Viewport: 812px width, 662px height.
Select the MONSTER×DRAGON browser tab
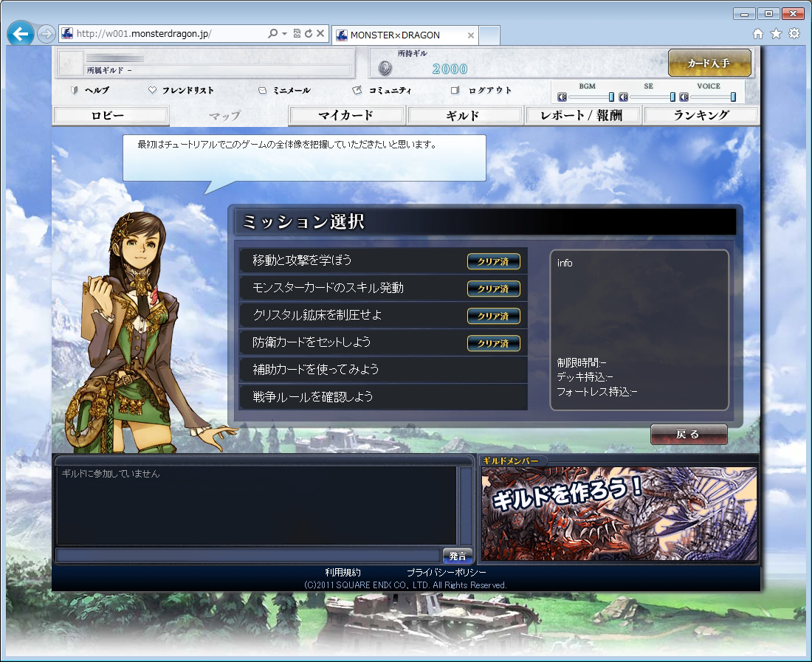pyautogui.click(x=405, y=35)
